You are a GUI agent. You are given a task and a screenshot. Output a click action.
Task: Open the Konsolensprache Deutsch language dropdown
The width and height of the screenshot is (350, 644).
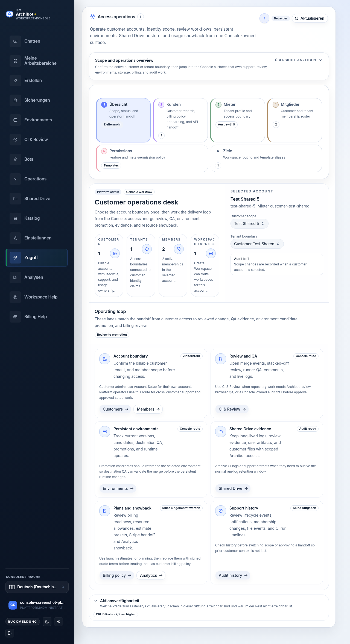click(37, 587)
